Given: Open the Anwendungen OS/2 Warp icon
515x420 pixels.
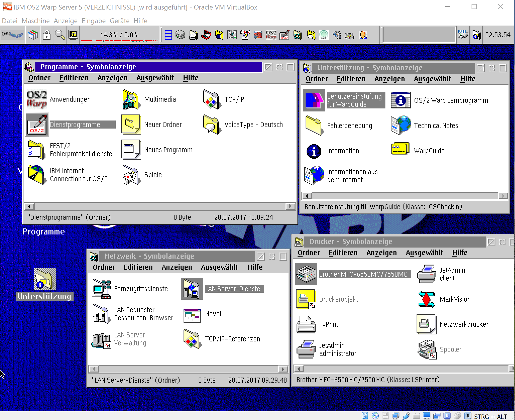Looking at the screenshot, I should pos(37,99).
